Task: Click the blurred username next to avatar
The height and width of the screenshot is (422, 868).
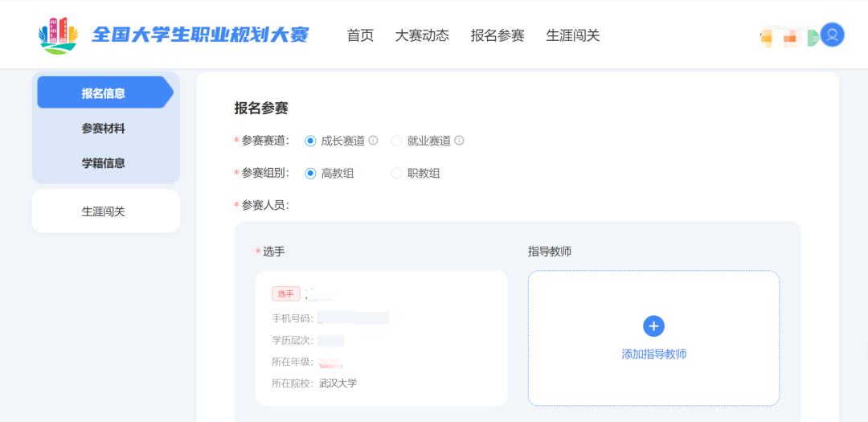Action: tap(788, 37)
